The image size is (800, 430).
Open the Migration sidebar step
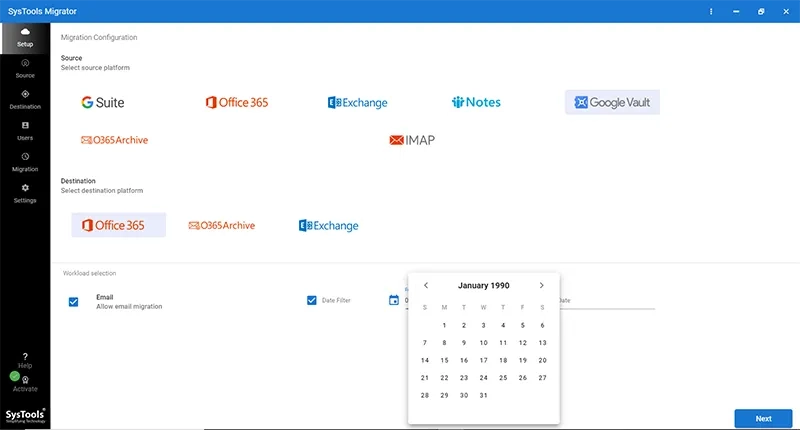[x=25, y=162]
